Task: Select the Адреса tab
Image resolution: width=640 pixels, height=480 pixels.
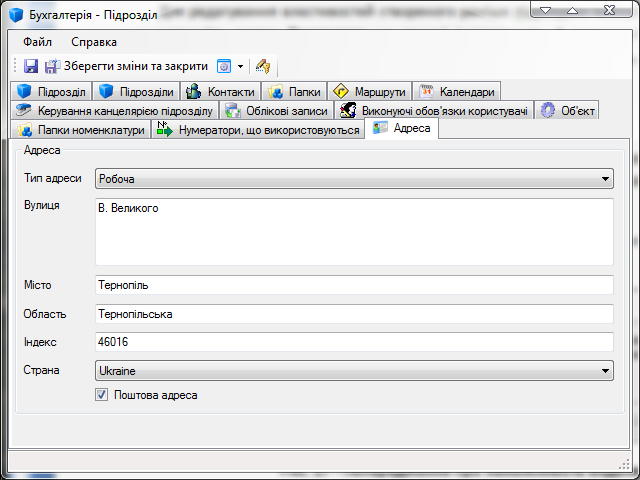Action: 401,128
